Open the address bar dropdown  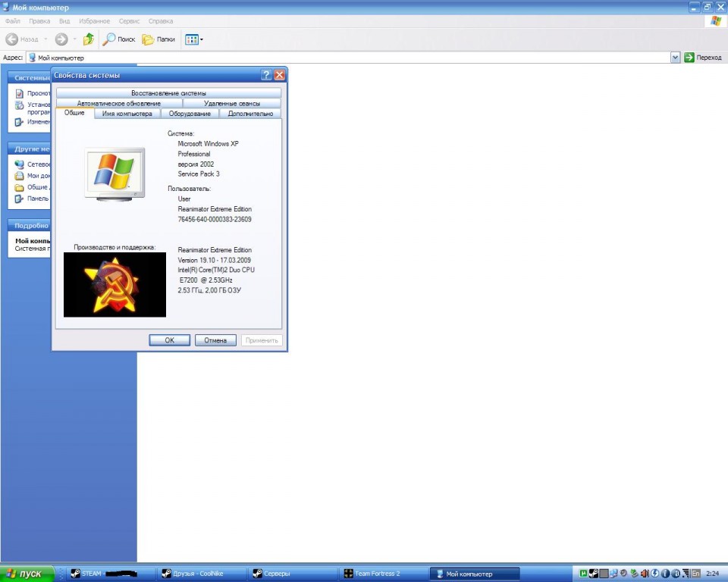(675, 58)
